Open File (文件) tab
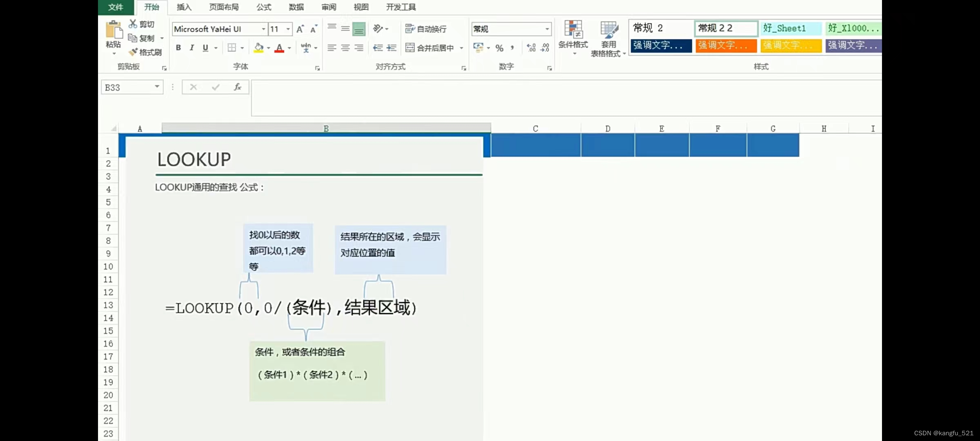This screenshot has width=980, height=441. point(116,7)
